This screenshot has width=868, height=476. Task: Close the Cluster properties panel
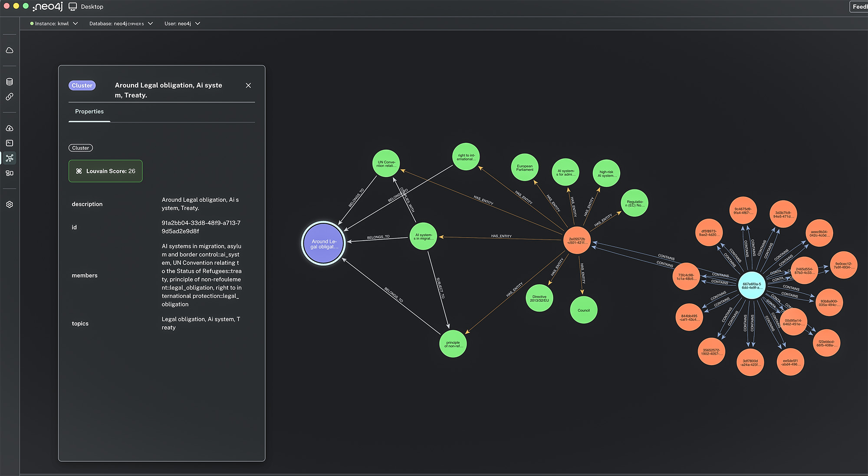pyautogui.click(x=248, y=86)
